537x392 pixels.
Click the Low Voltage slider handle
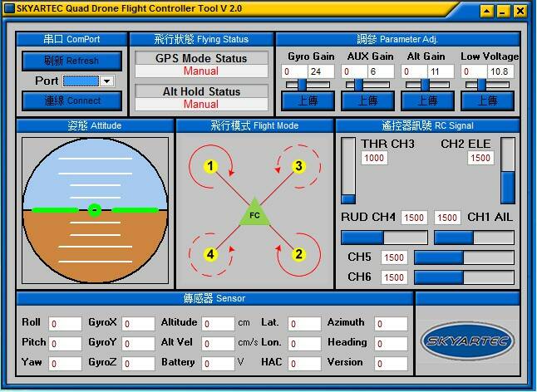pos(481,85)
